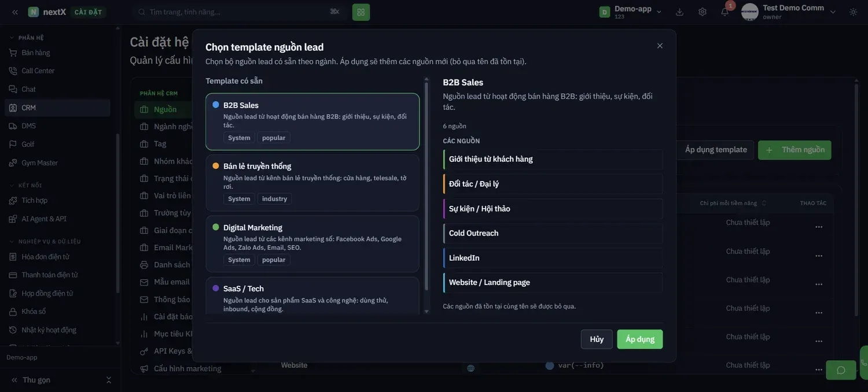The image size is (868, 392).
Task: Open the green chat bubble widget
Action: [841, 370]
